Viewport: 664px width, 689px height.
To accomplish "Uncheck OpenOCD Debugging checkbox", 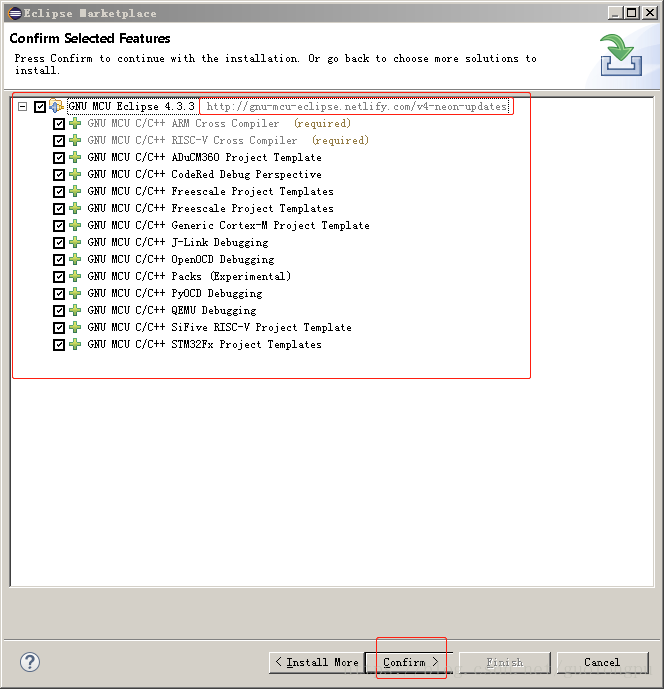I will click(x=58, y=260).
